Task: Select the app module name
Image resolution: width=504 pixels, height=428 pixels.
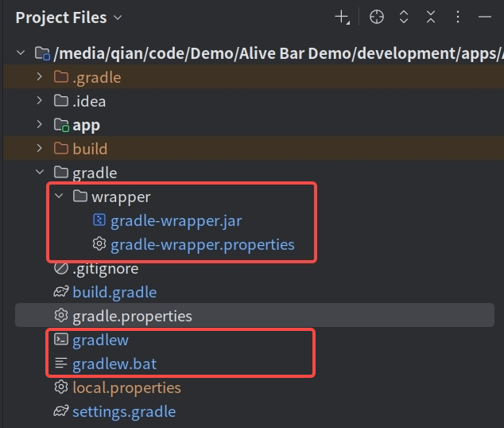Action: tap(87, 126)
